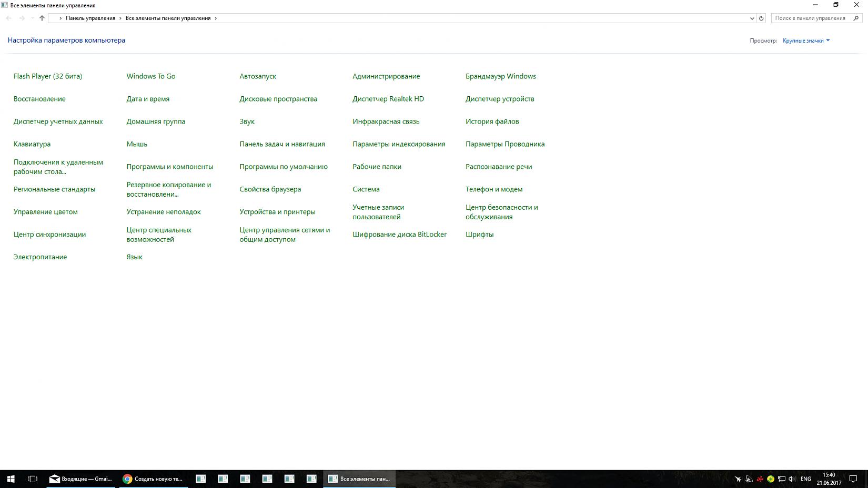Click the magnifier icon in the search box

(856, 18)
